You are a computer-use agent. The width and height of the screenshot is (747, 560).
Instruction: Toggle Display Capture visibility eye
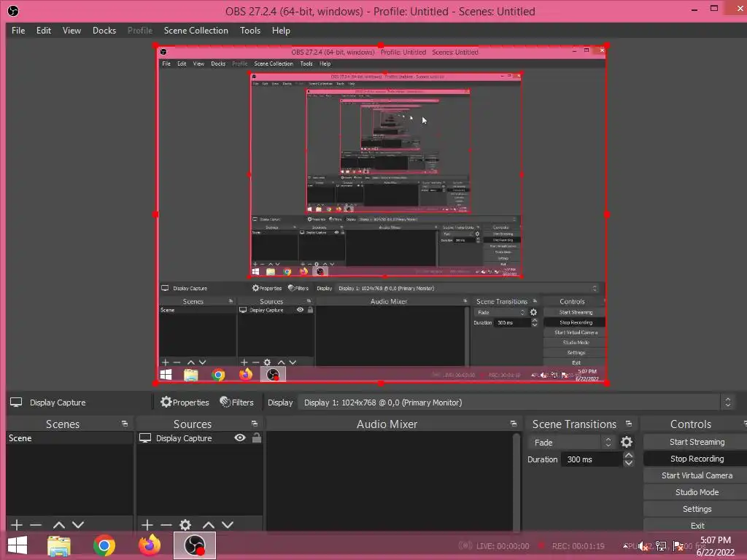pyautogui.click(x=240, y=437)
